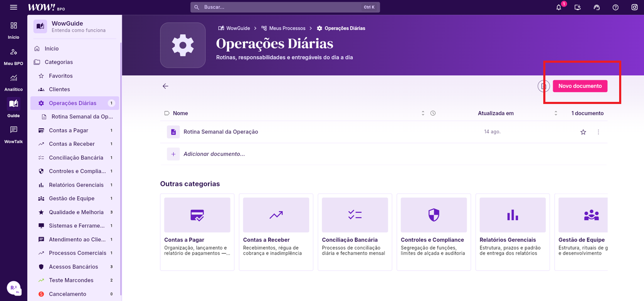Click the Instagram icon in top bar
644x301 pixels.
click(x=634, y=7)
